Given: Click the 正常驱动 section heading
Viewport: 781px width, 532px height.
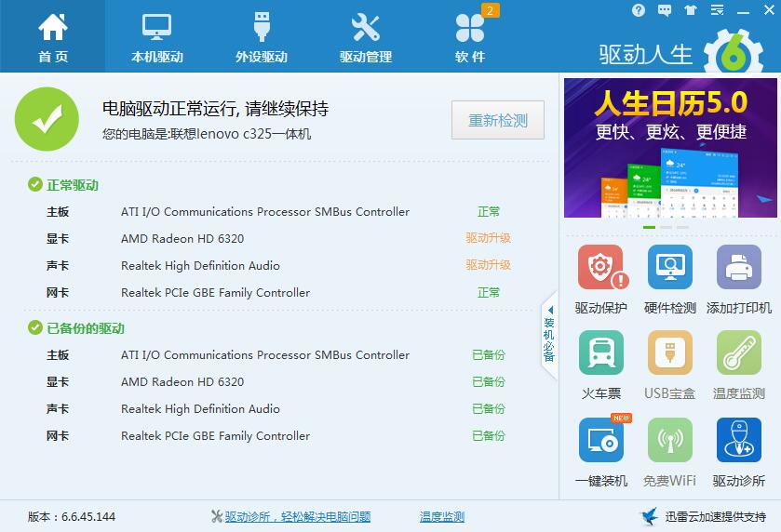Looking at the screenshot, I should 73,185.
